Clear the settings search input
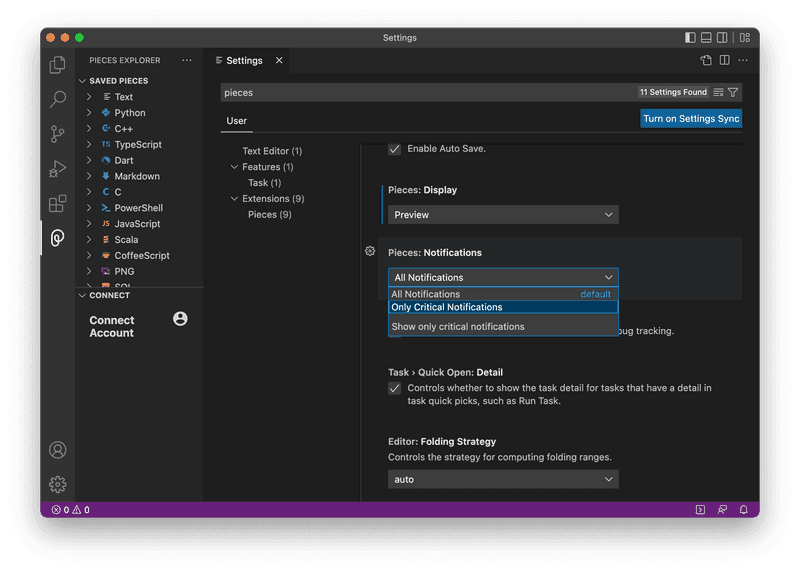This screenshot has width=800, height=571. point(718,92)
